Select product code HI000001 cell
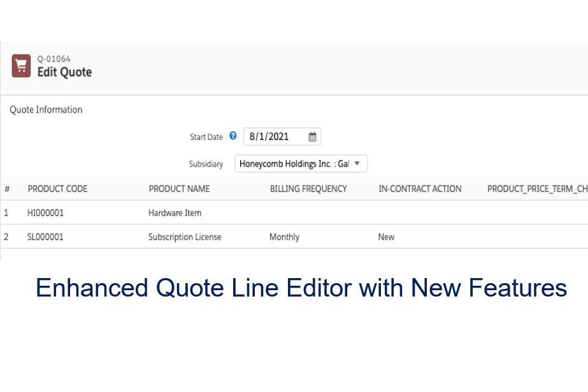This screenshot has width=588, height=392. point(45,213)
